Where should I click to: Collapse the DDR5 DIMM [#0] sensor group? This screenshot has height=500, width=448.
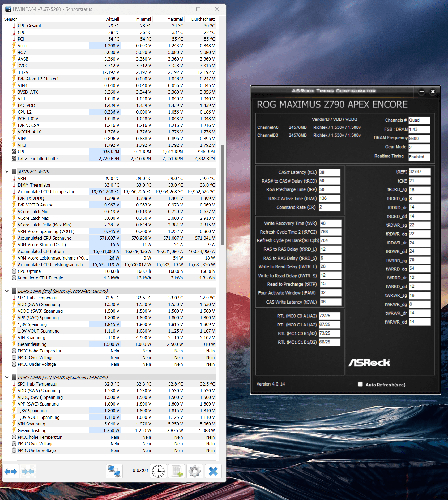[7, 291]
